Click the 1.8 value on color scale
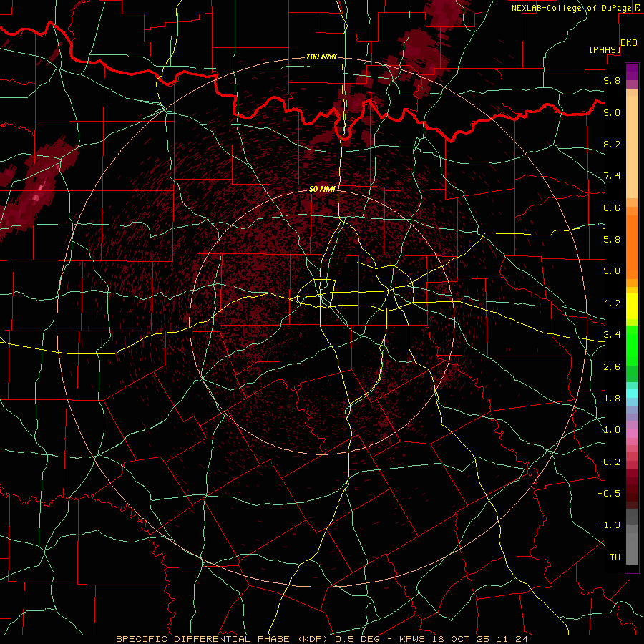644x644 pixels. click(612, 399)
